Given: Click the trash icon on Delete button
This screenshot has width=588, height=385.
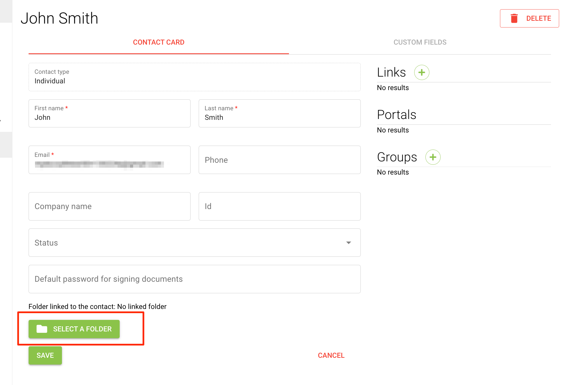Looking at the screenshot, I should (514, 19).
